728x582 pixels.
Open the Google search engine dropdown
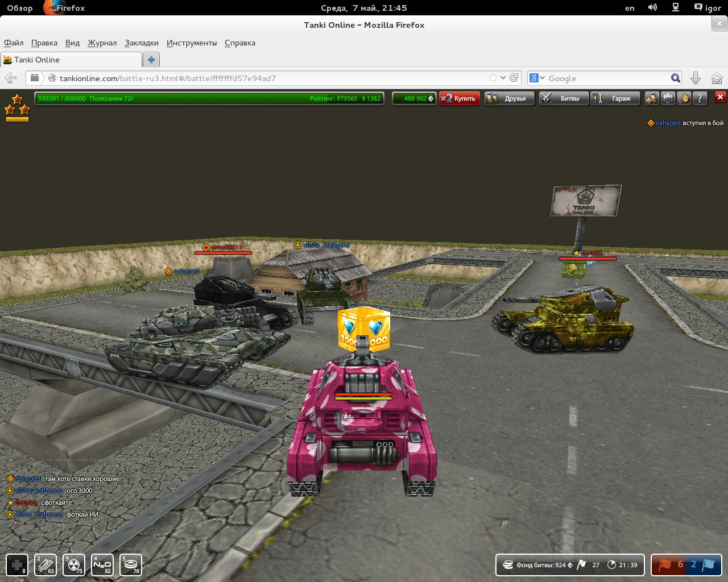click(537, 78)
